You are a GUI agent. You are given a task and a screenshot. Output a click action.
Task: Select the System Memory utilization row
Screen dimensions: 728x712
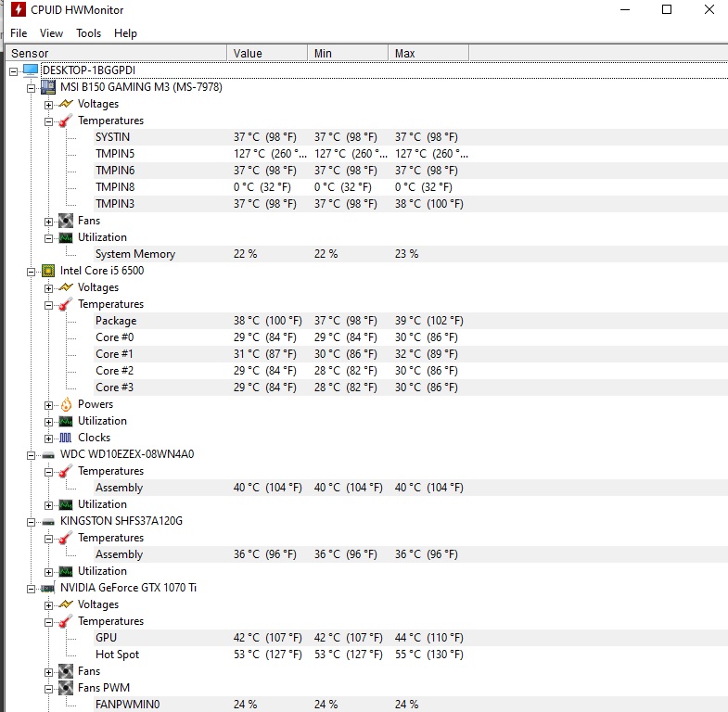411,254
